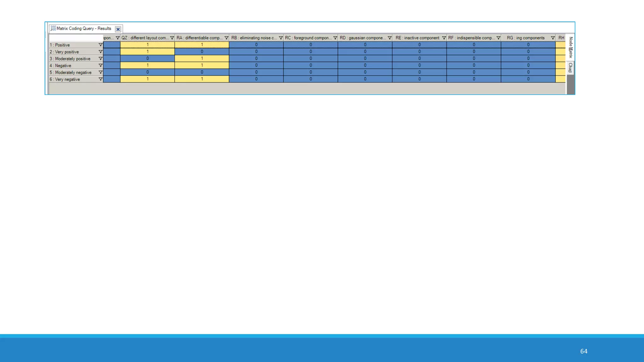This screenshot has height=362, width=644.
Task: Open filter dropdown for Negative row
Action: coord(101,65)
